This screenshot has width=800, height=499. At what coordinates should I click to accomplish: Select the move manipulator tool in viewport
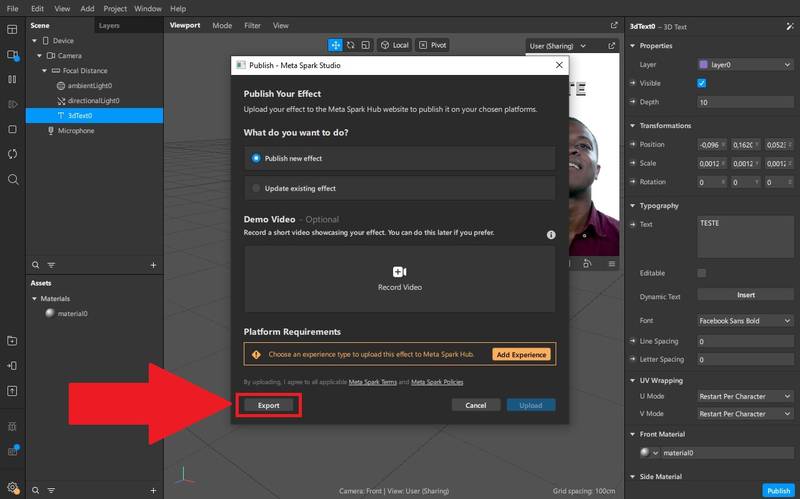pyautogui.click(x=335, y=45)
